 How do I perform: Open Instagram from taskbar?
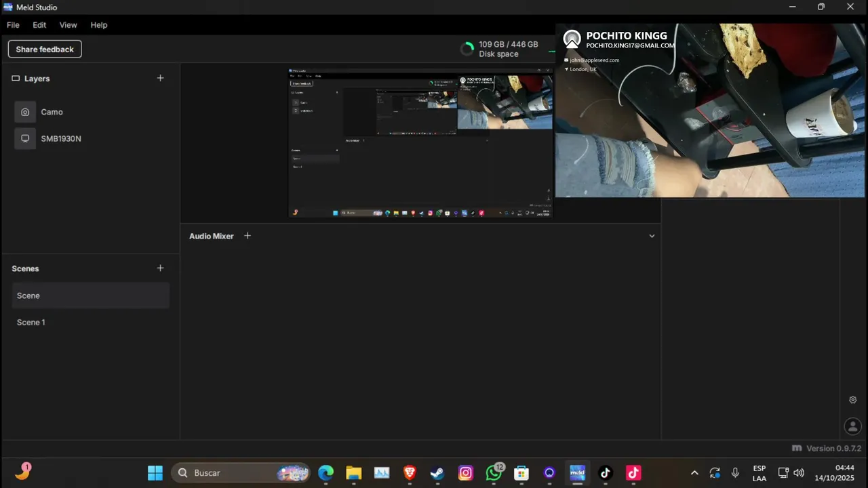[465, 473]
